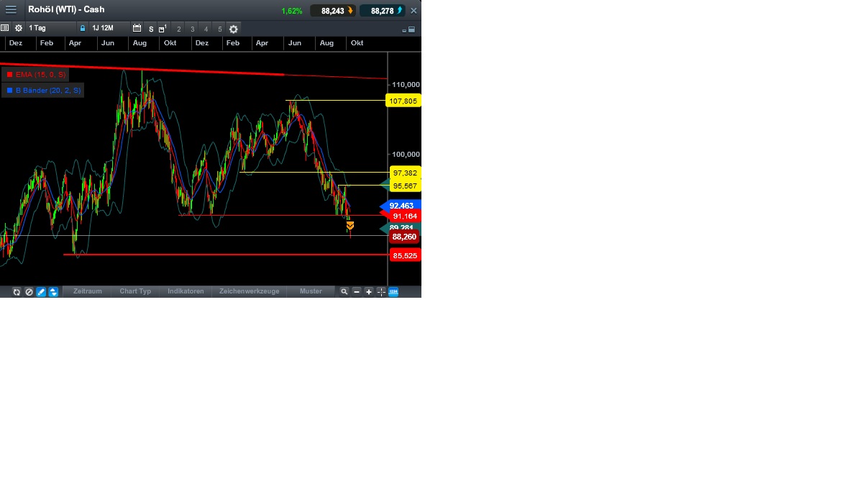Open the '1J 12M' range selector
The width and height of the screenshot is (868, 502).
point(103,29)
